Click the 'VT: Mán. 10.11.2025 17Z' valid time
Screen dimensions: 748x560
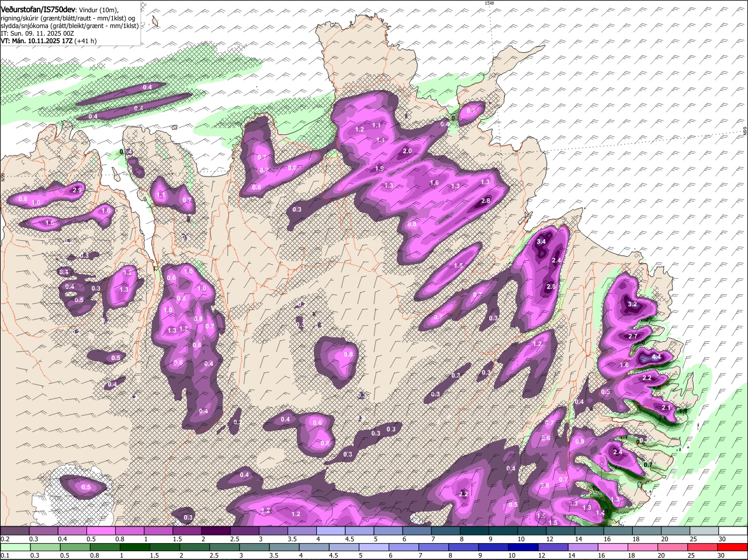(x=36, y=41)
